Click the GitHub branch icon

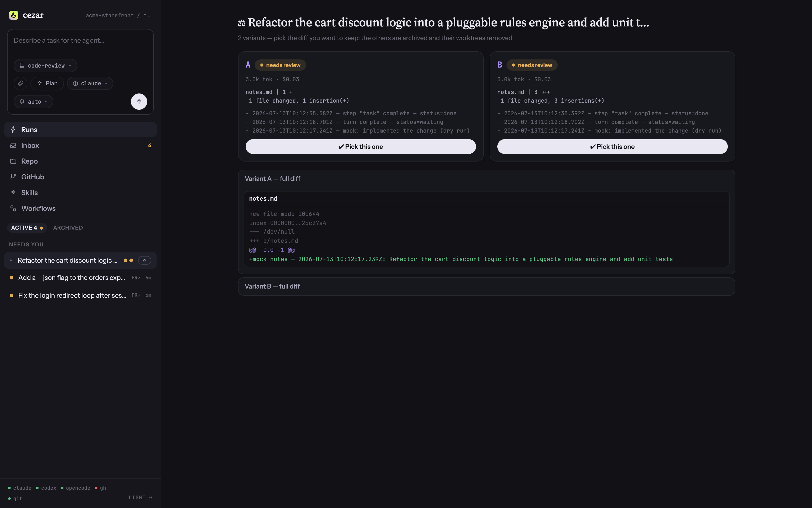pyautogui.click(x=13, y=177)
